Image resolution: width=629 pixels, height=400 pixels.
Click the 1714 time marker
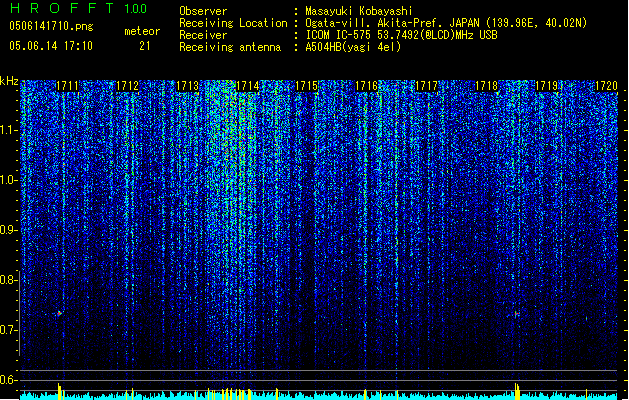pos(248,86)
